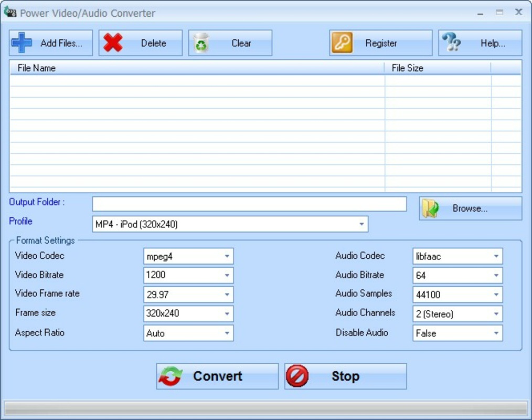Click the File Name column header
The height and width of the screenshot is (420, 532).
197,68
